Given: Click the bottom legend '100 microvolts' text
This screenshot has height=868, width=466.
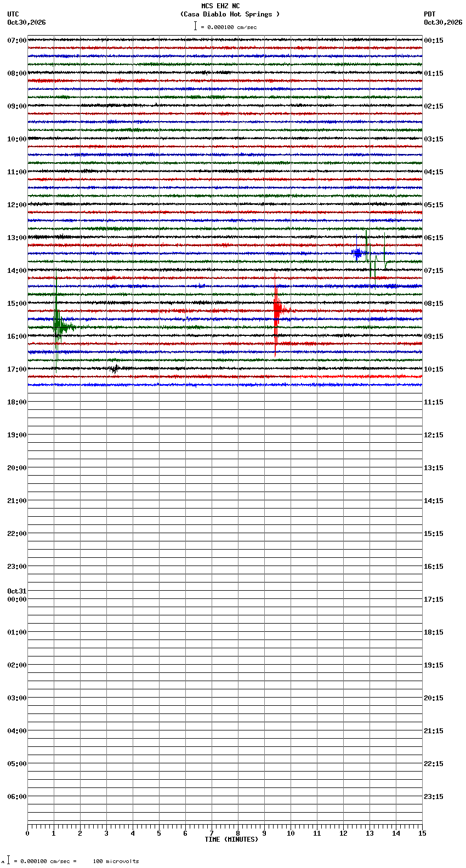Looking at the screenshot, I should (x=116, y=861).
